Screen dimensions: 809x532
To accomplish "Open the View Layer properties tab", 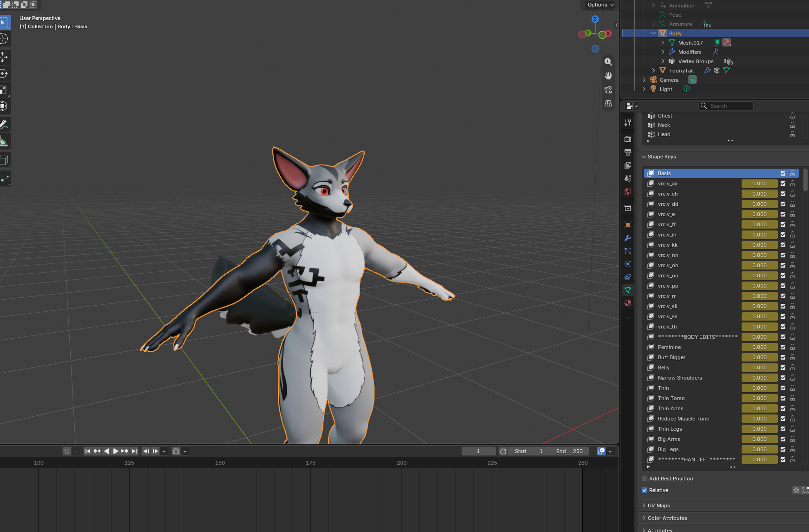I will pos(628,165).
